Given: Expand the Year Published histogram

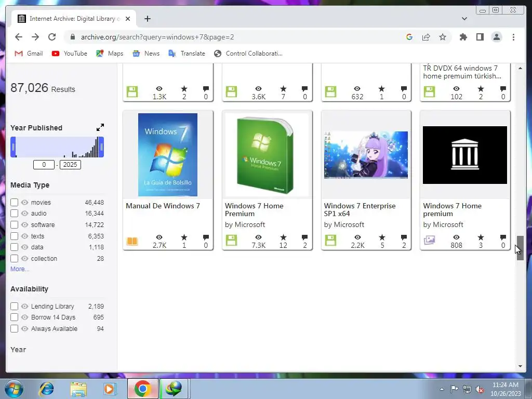Looking at the screenshot, I should pos(100,128).
